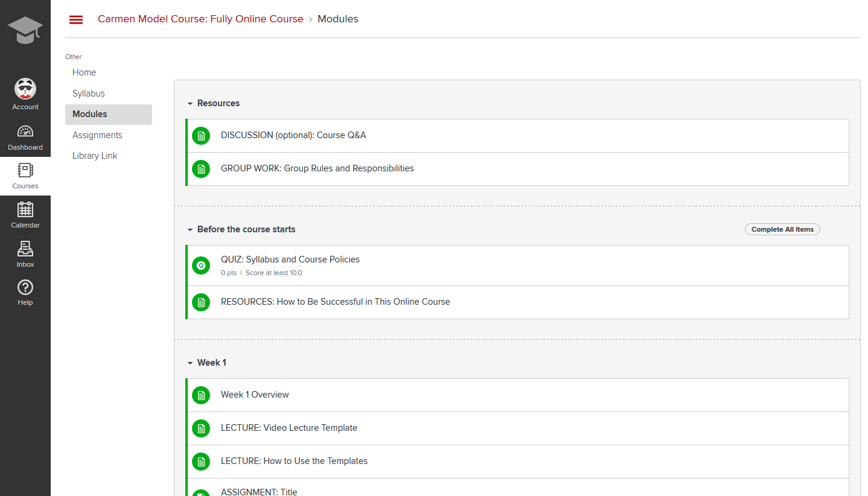The image size is (868, 496).
Task: Click page icon beside Week 1 Overview
Action: tap(201, 395)
